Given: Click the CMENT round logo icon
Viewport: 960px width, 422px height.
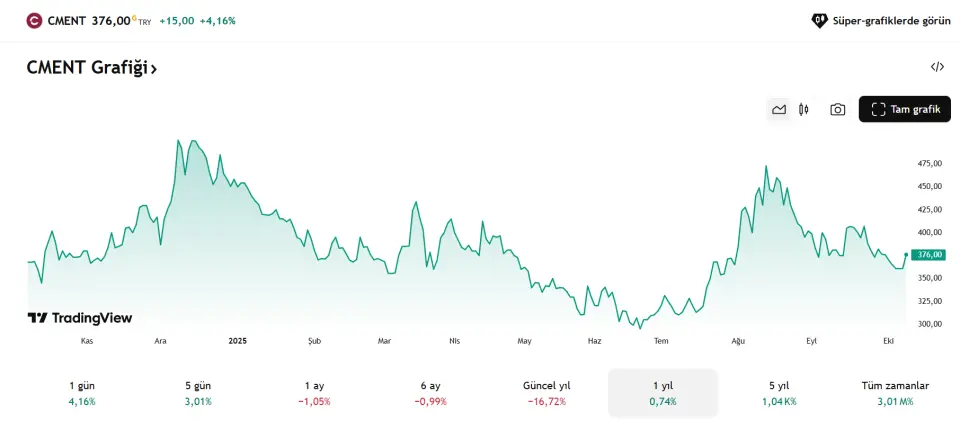Looking at the screenshot, I should click(34, 20).
